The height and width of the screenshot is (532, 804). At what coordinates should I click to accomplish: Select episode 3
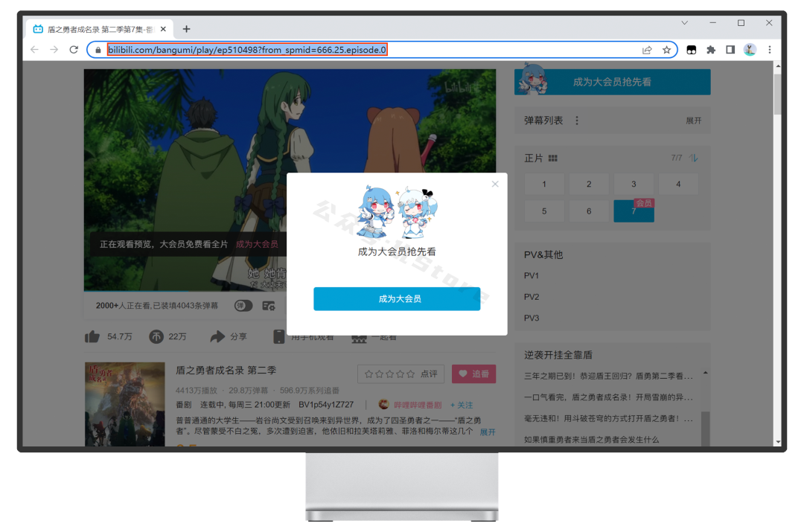click(634, 184)
